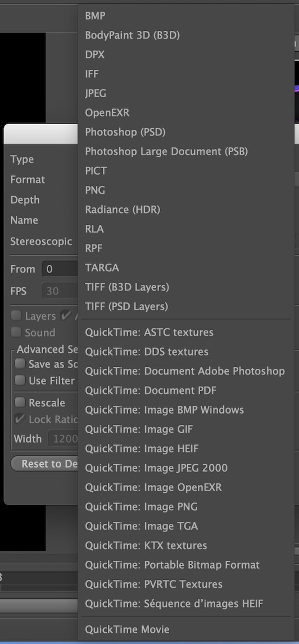This screenshot has width=299, height=644.
Task: Check the Use Filter option
Action: click(20, 380)
